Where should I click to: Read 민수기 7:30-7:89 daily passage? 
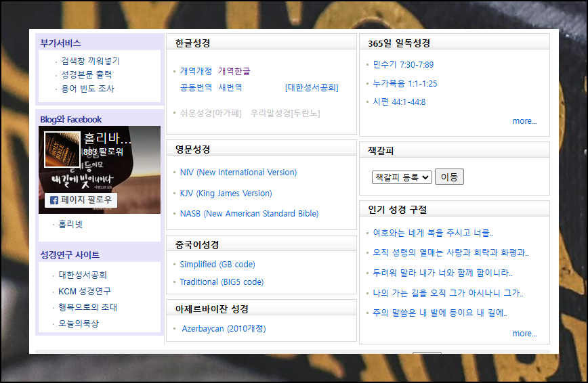[x=403, y=64]
